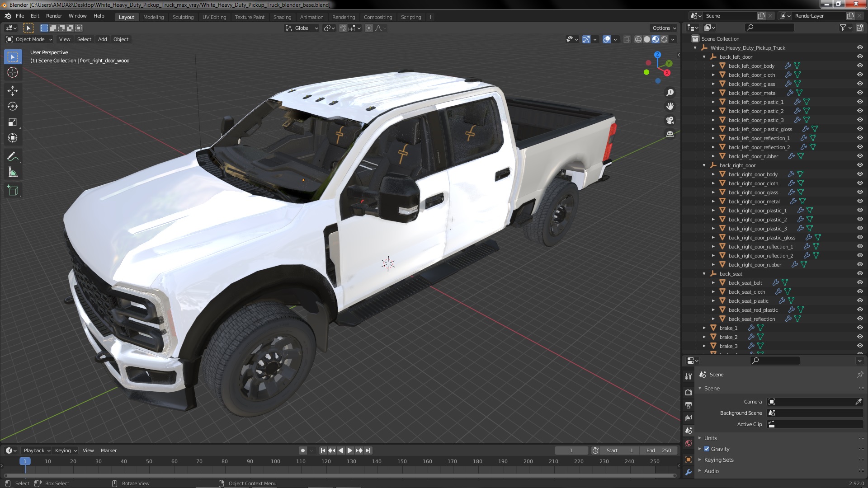Viewport: 868px width, 488px height.
Task: Toggle camera view gizmo
Action: [670, 120]
